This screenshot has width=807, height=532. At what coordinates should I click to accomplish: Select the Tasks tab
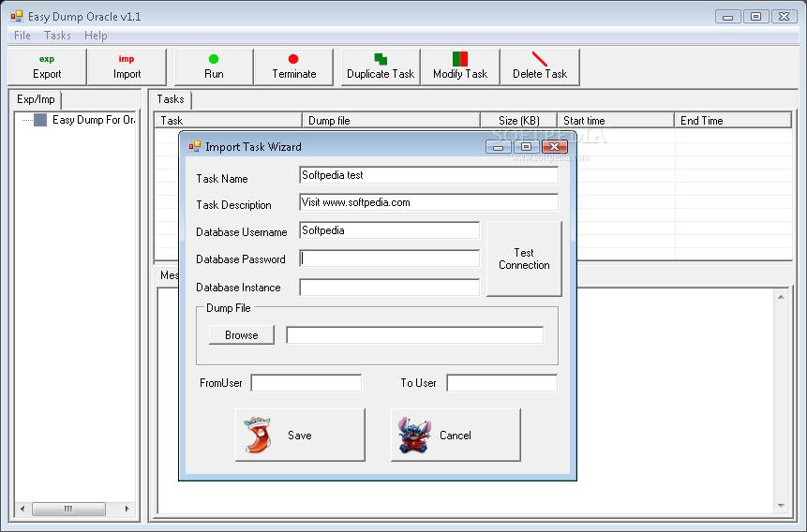coord(171,99)
